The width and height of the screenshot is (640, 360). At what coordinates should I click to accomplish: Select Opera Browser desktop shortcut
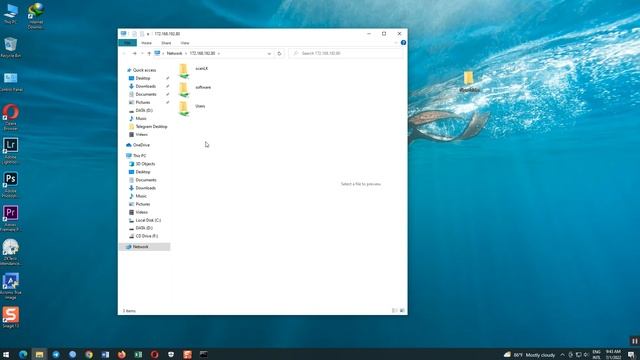coord(11,117)
